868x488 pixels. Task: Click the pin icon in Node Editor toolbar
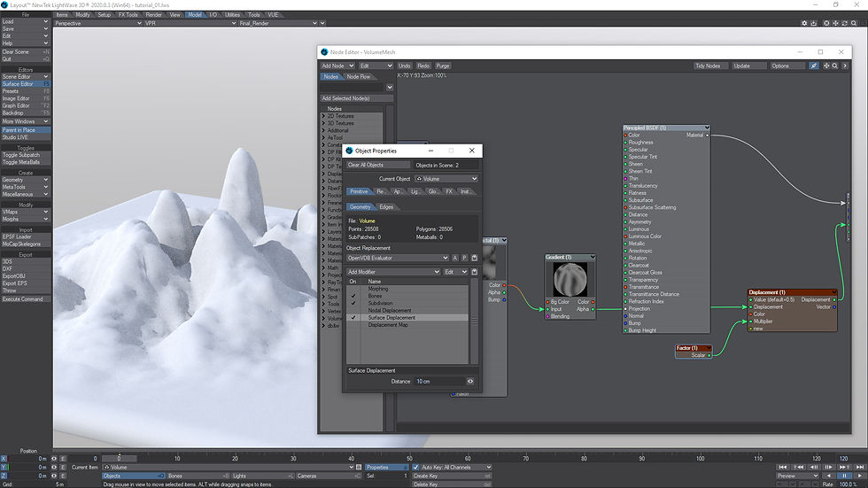point(814,66)
